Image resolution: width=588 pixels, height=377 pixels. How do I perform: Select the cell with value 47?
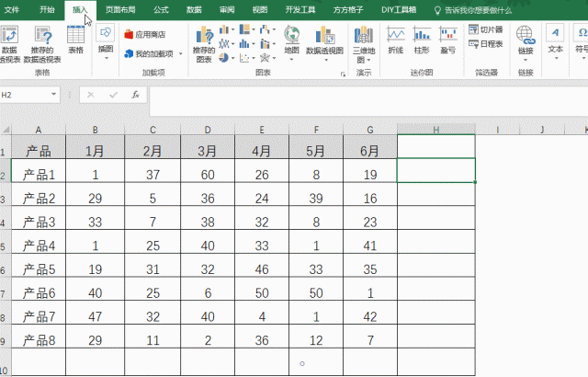tap(95, 313)
